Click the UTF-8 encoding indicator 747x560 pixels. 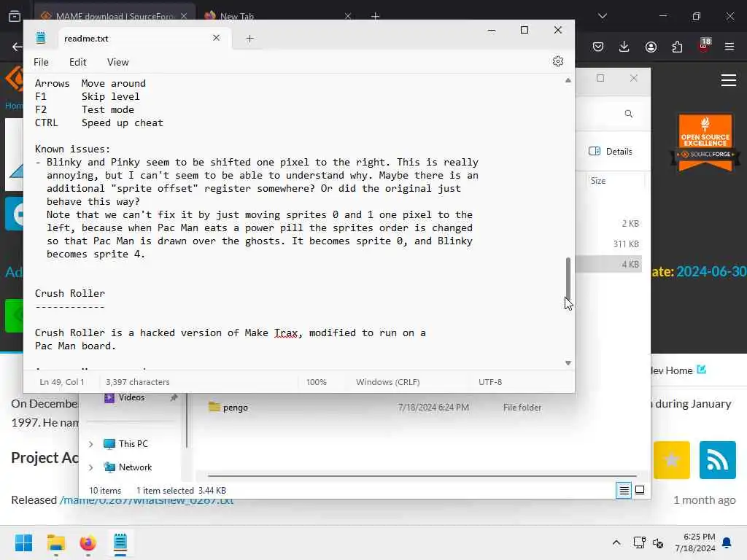point(490,382)
